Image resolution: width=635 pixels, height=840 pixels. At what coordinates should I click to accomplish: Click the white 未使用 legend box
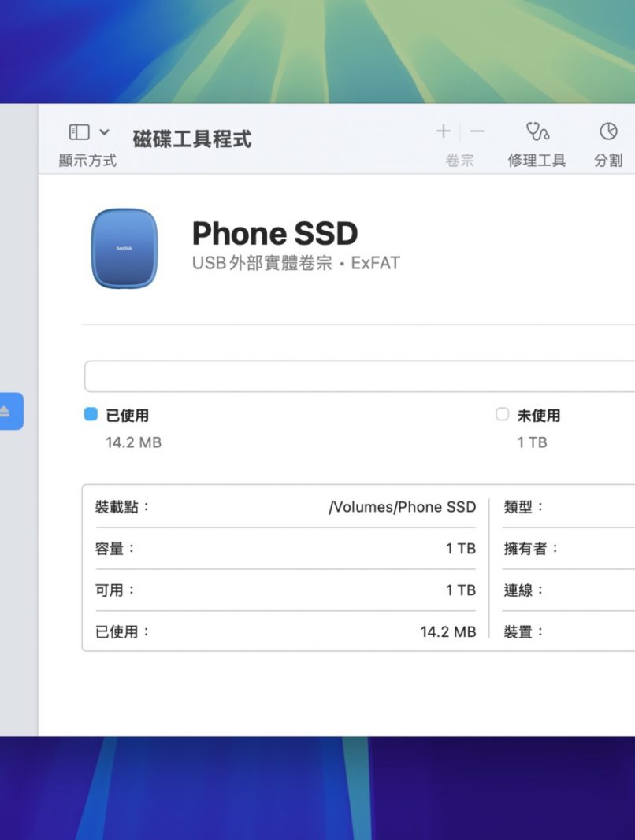tap(502, 414)
